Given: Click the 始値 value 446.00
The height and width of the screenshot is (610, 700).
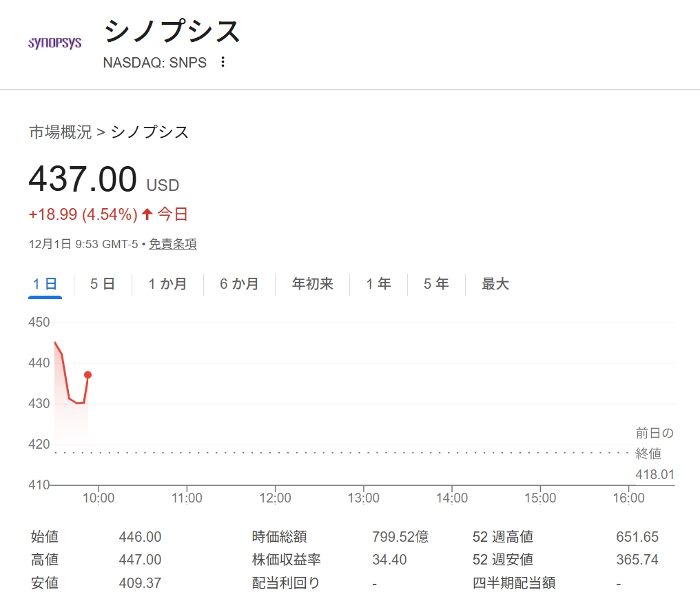Looking at the screenshot, I should pyautogui.click(x=140, y=537).
